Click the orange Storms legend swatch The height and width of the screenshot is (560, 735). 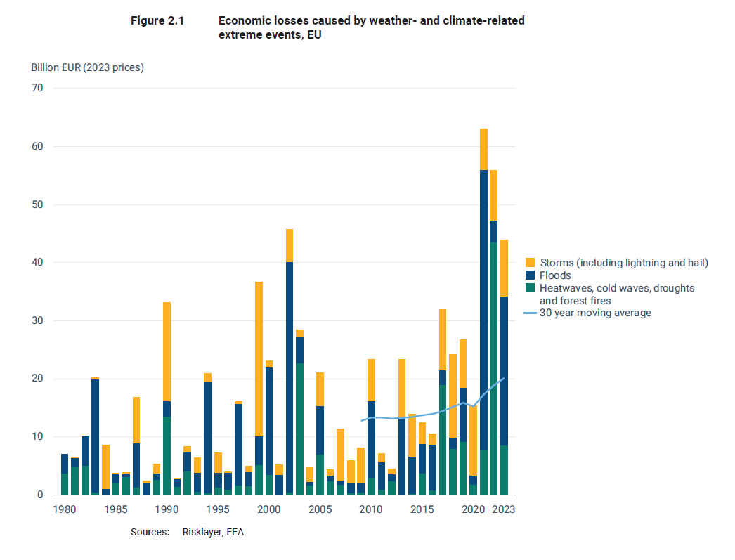click(x=530, y=263)
